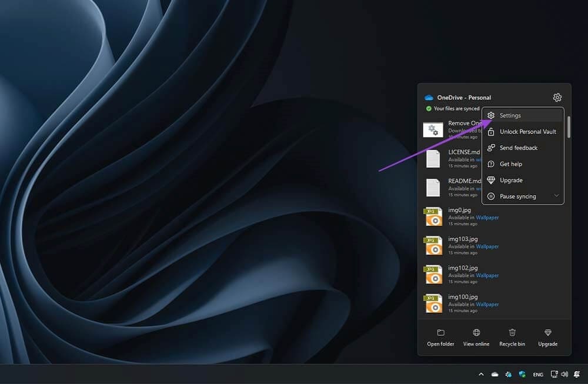Follow the Wallpaper link under img0.jpg
This screenshot has height=384, width=588.
tap(487, 218)
